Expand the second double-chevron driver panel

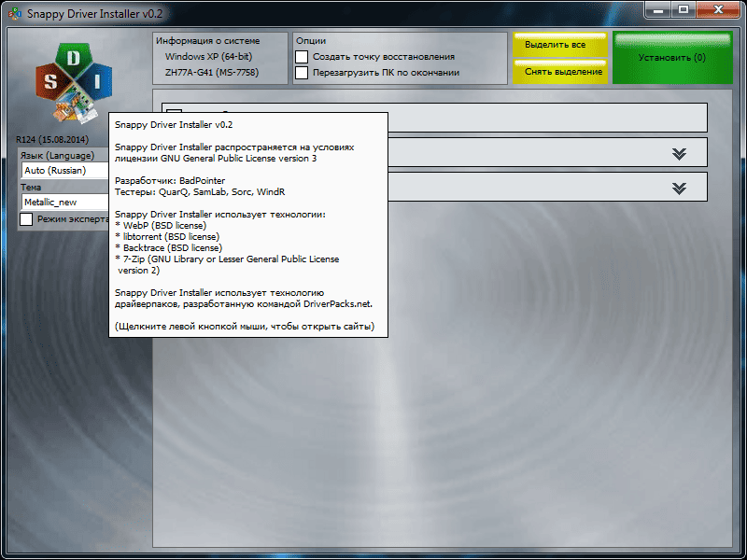tap(680, 189)
